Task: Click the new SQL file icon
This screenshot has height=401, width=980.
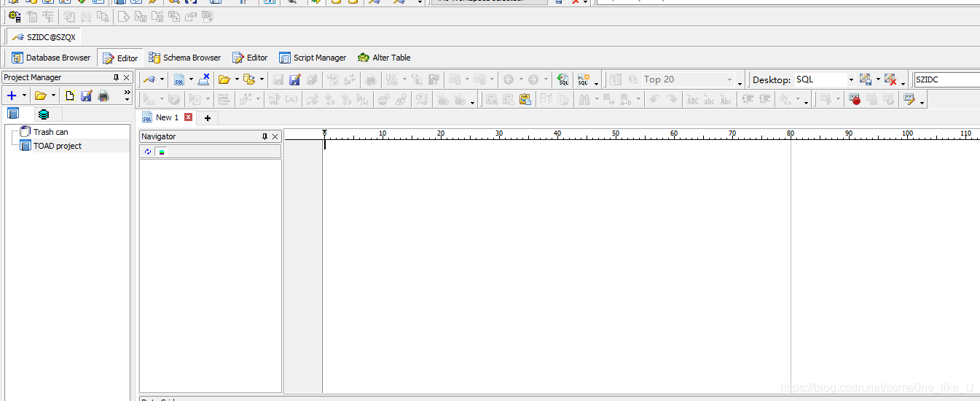Action: (x=179, y=79)
